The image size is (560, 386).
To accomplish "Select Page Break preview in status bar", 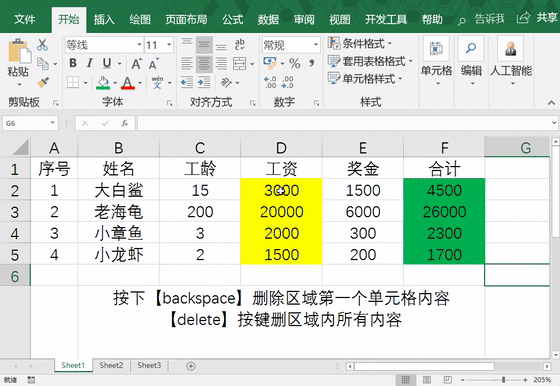I will (448, 380).
